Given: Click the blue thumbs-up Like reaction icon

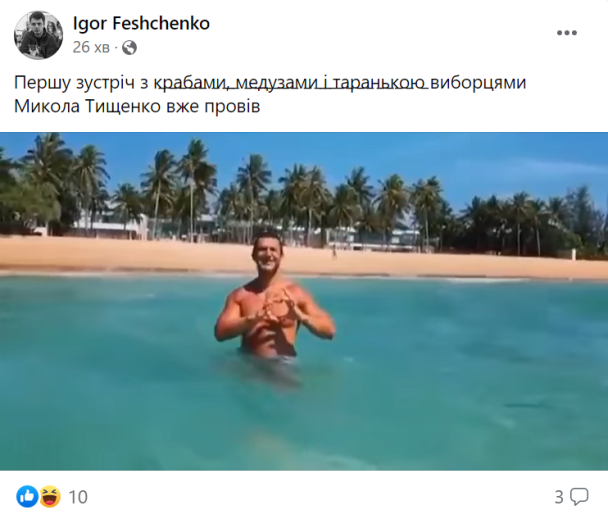Looking at the screenshot, I should click(27, 497).
